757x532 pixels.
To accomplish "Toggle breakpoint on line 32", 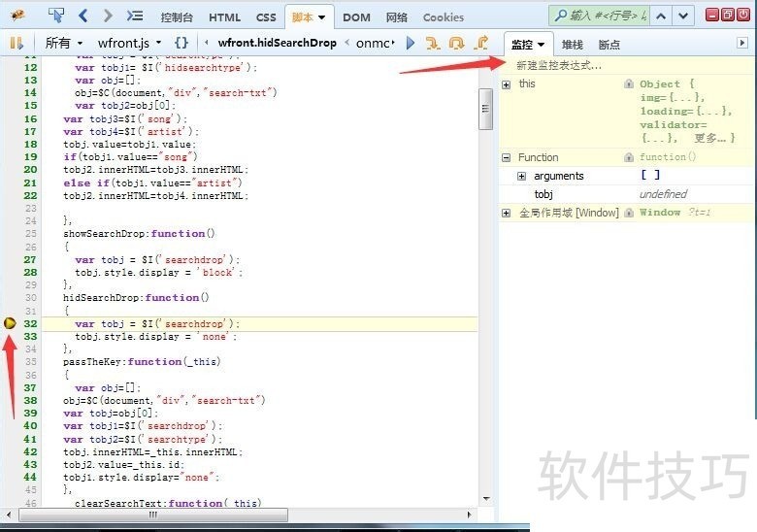I will coord(10,323).
